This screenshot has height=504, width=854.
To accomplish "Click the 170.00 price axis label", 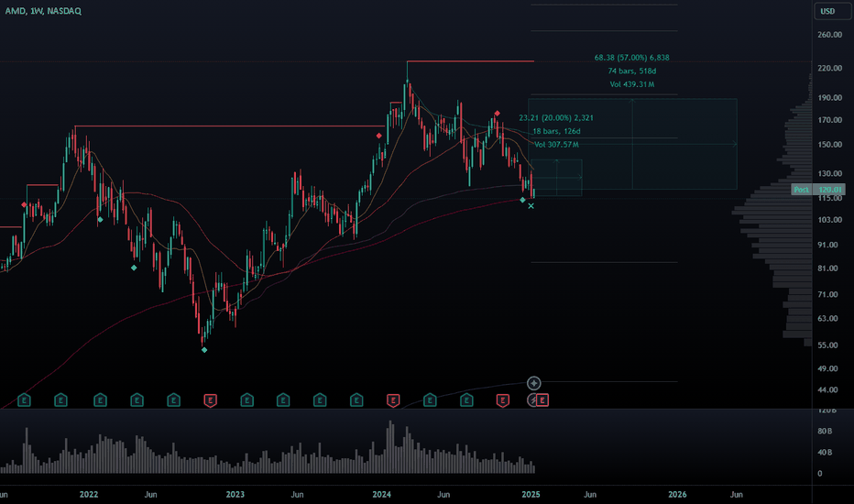I will [x=829, y=120].
